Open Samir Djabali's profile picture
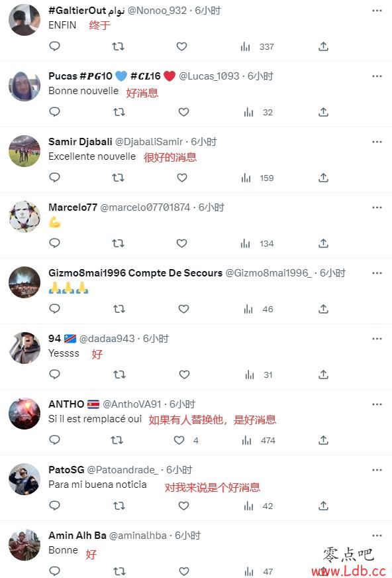This screenshot has width=392, height=578. coord(24,150)
